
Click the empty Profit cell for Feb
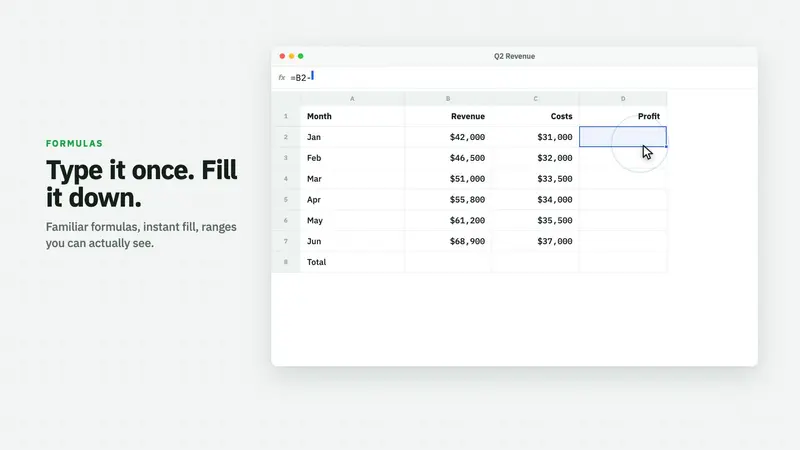click(x=623, y=158)
